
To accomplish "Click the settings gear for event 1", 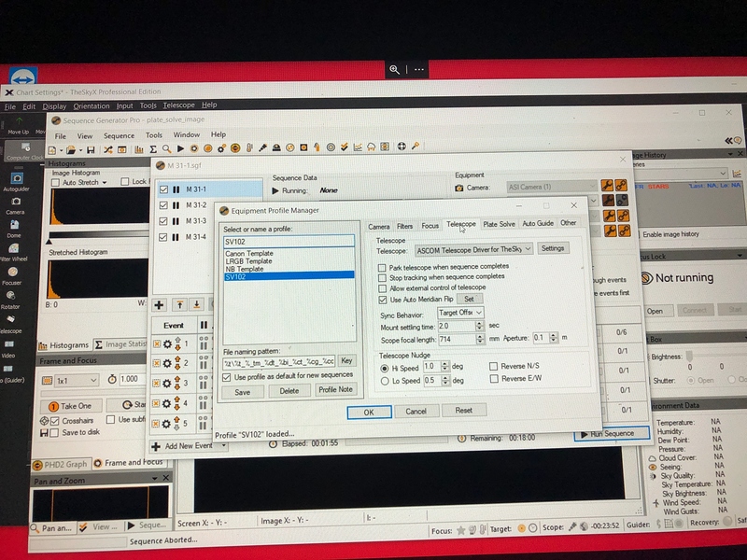I will [167, 343].
